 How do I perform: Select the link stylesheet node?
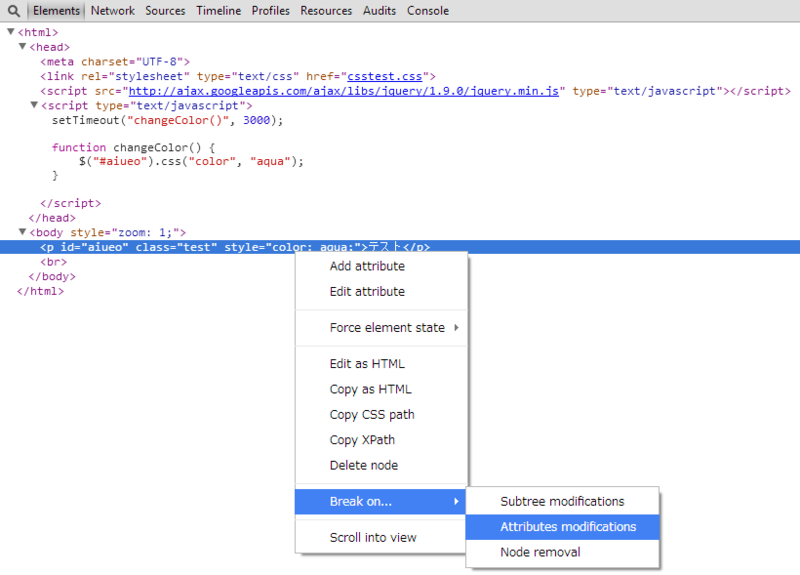(238, 77)
